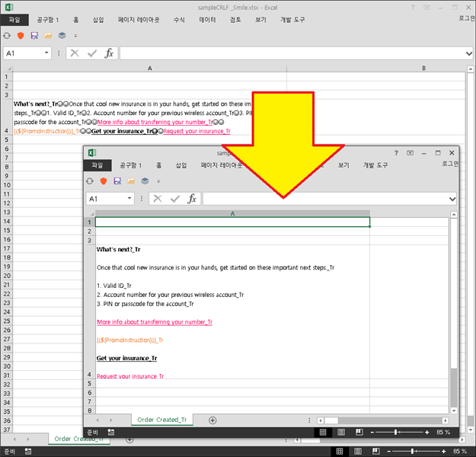Open the 수식 tab in the back window
This screenshot has height=457, width=476.
pyautogui.click(x=179, y=20)
